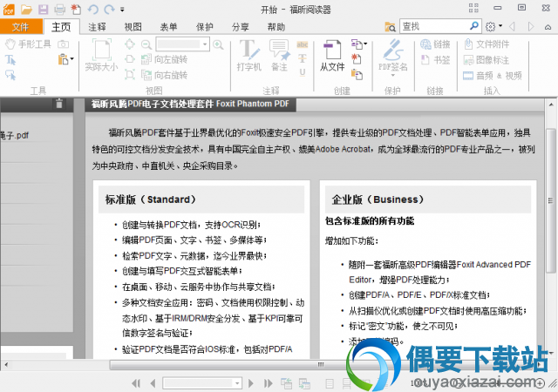Viewport: 558px width, 392px height.
Task: Click the trash icon in the side panel
Action: [59, 104]
